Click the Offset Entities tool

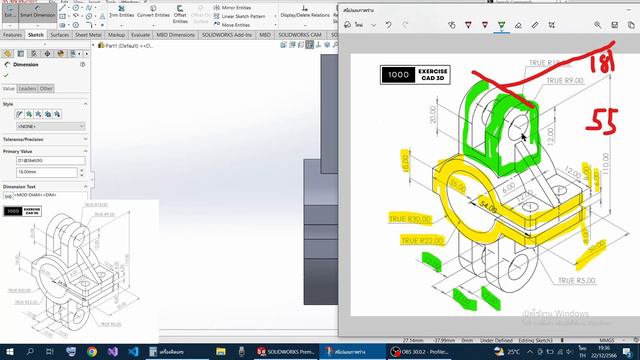180,14
